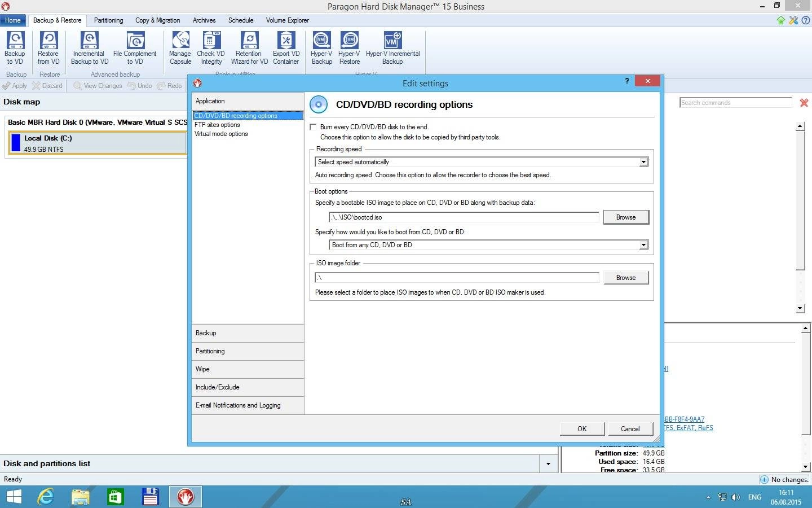Click Export VD Container icon
Screen dimensions: 812x508
286,48
